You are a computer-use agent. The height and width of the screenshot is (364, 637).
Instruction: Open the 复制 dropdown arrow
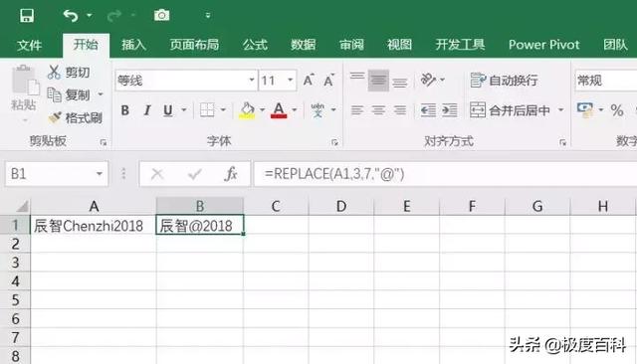pos(101,94)
